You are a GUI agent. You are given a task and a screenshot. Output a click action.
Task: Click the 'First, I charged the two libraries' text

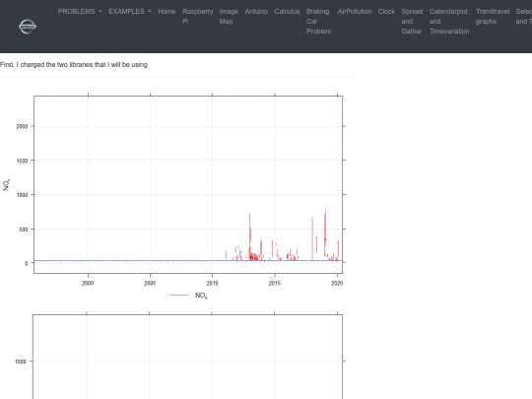[74, 64]
